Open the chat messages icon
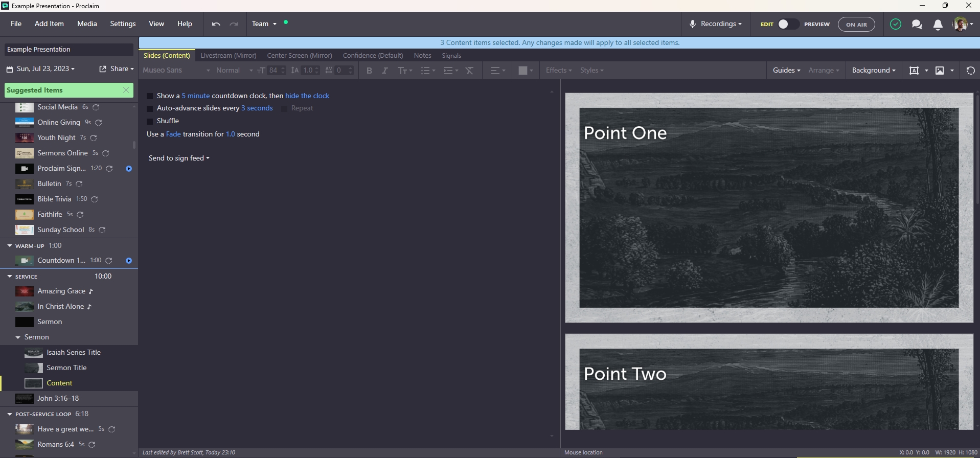This screenshot has height=458, width=980. (x=917, y=24)
